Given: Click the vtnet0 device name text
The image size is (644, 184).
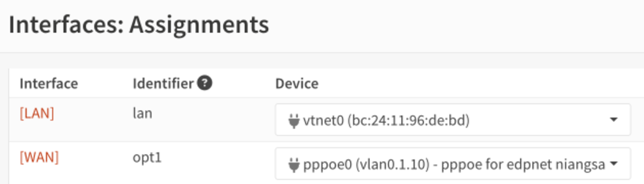Looking at the screenshot, I should [323, 120].
